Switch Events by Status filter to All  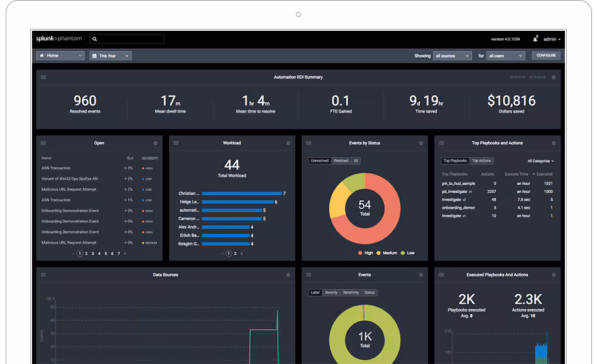point(356,161)
